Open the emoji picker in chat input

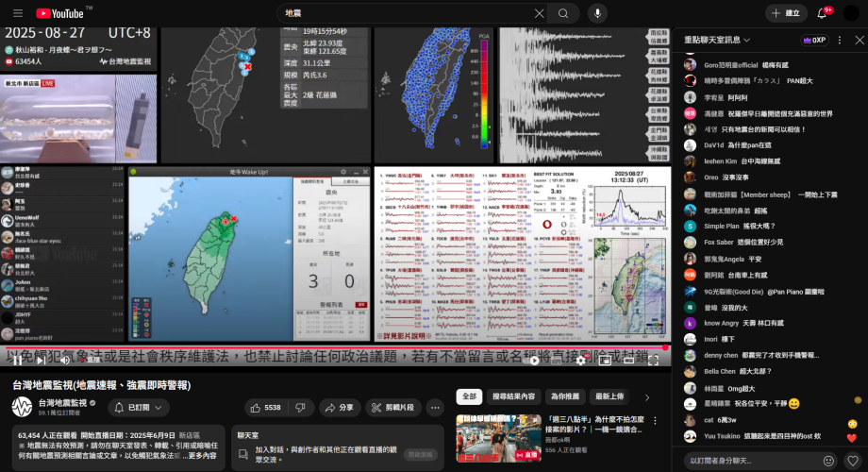point(828,461)
